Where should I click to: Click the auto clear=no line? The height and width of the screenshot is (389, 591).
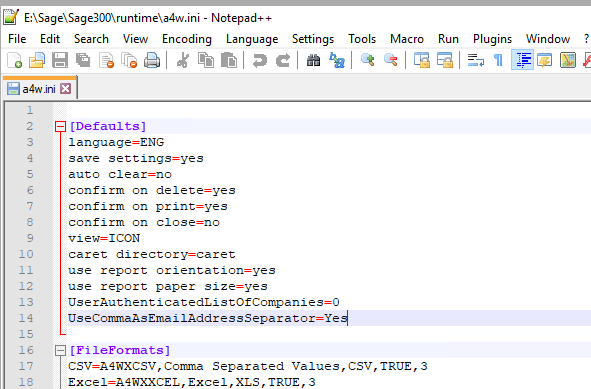[x=120, y=174]
